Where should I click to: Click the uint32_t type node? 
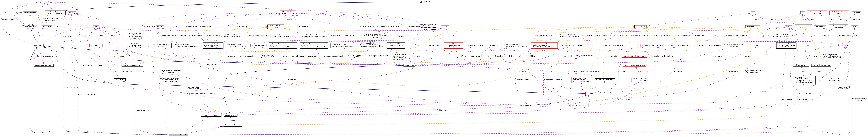click(x=46, y=2)
